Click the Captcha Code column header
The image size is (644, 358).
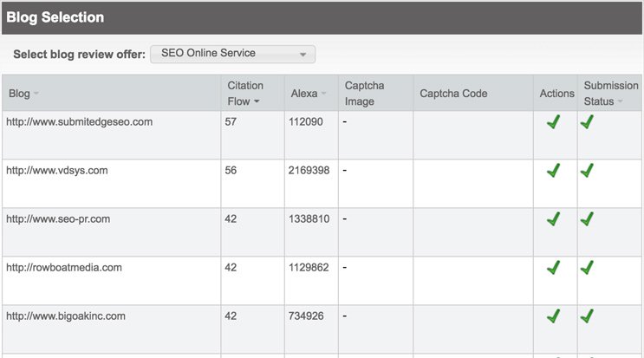[x=453, y=94]
